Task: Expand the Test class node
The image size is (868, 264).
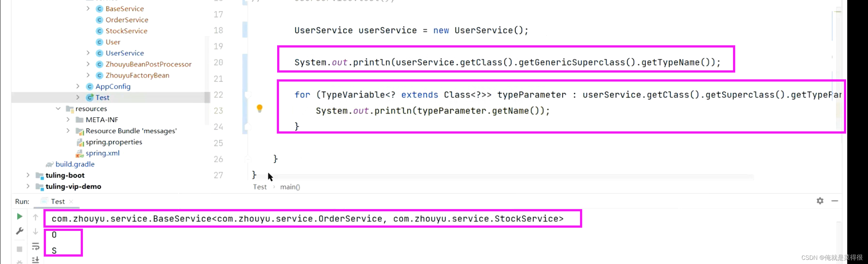Action: [78, 97]
